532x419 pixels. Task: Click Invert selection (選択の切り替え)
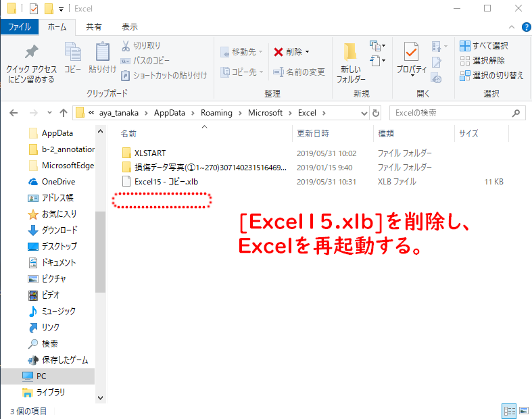491,75
